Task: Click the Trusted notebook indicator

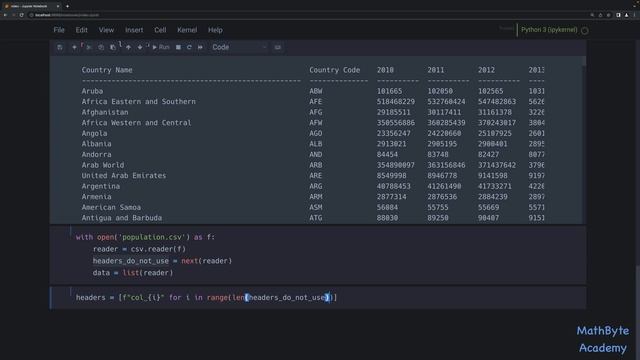Action: click(506, 29)
